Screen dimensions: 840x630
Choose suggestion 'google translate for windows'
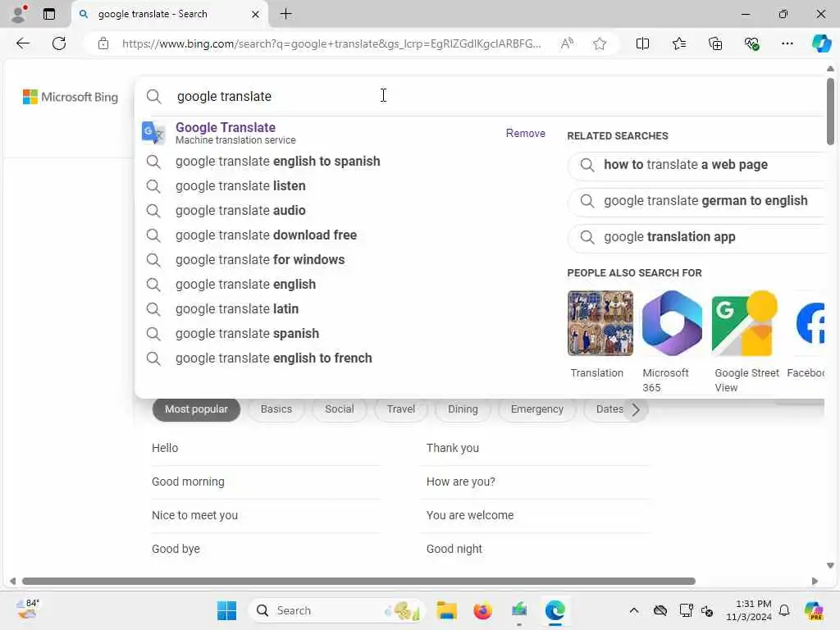coord(260,260)
